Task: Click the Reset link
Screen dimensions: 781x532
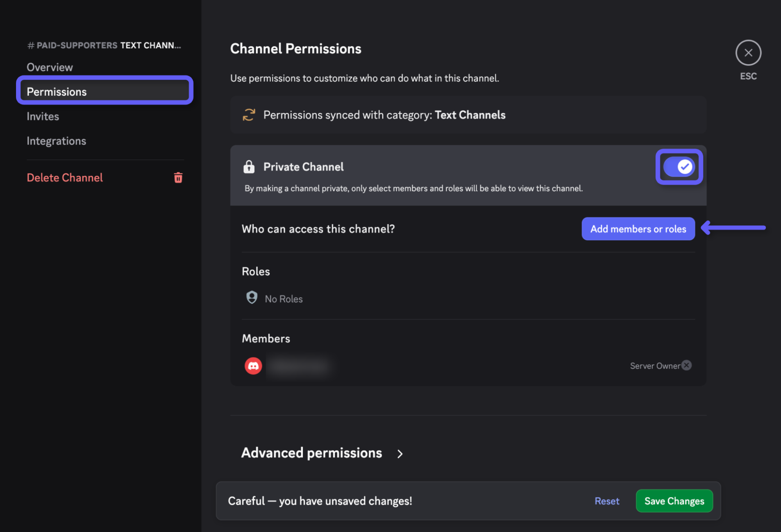Action: (x=606, y=501)
